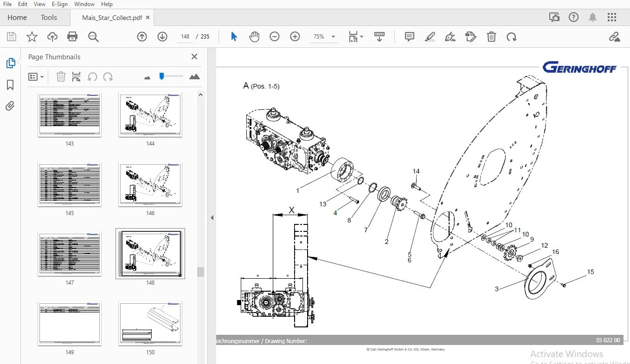This screenshot has width=630, height=364.
Task: Insert page break in thumbnails panel
Action: (x=77, y=77)
